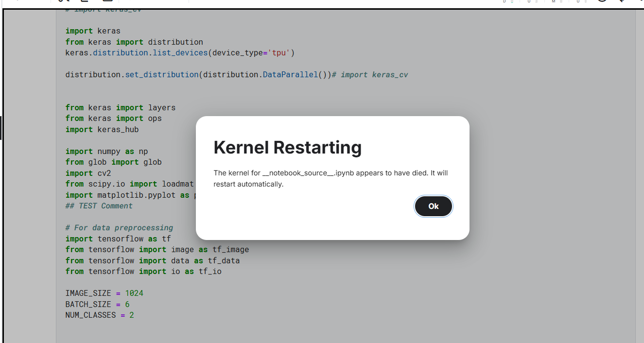
Task: Click the distribution.set_distribution code line
Action: [x=237, y=74]
